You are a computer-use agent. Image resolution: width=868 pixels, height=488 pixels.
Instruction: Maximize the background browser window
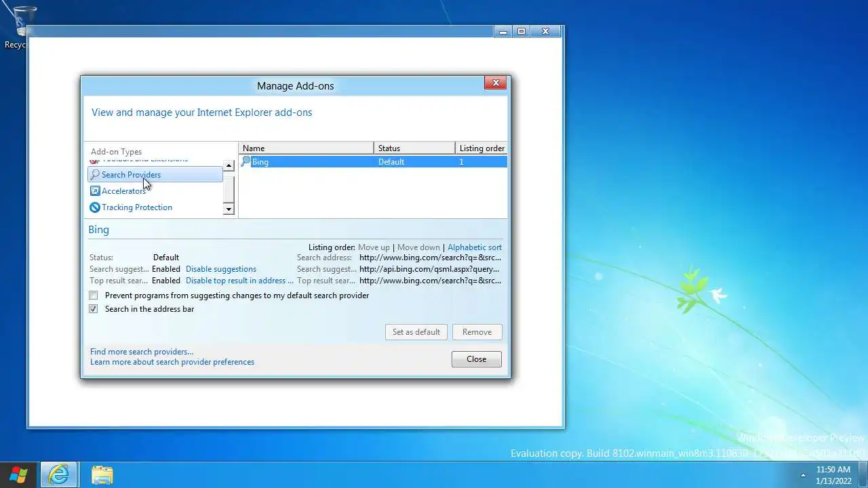tap(521, 31)
